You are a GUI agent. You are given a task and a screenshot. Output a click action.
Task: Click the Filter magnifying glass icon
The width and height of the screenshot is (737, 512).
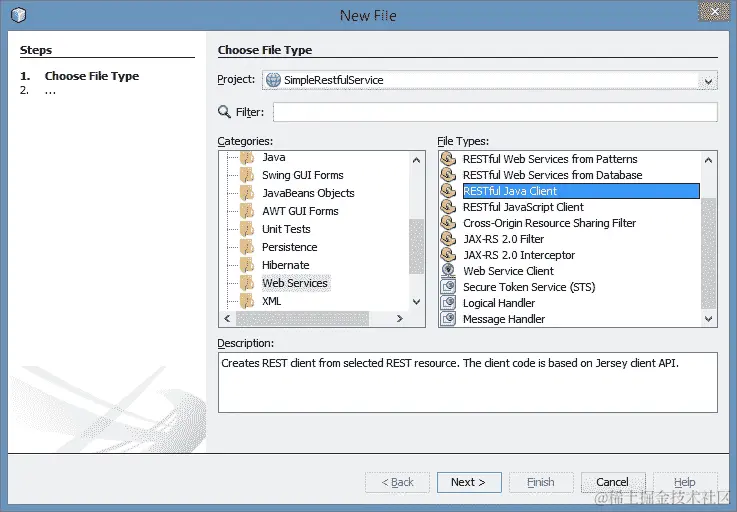[224, 112]
